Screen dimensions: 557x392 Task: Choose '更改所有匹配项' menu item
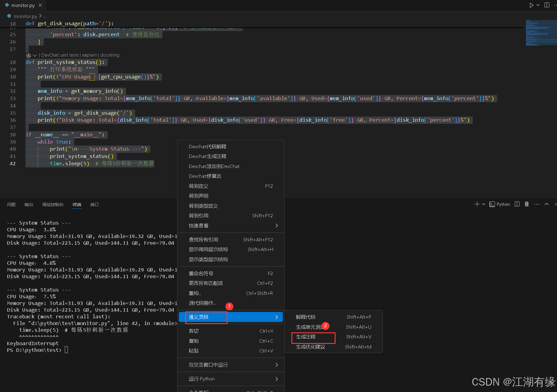pyautogui.click(x=231, y=283)
